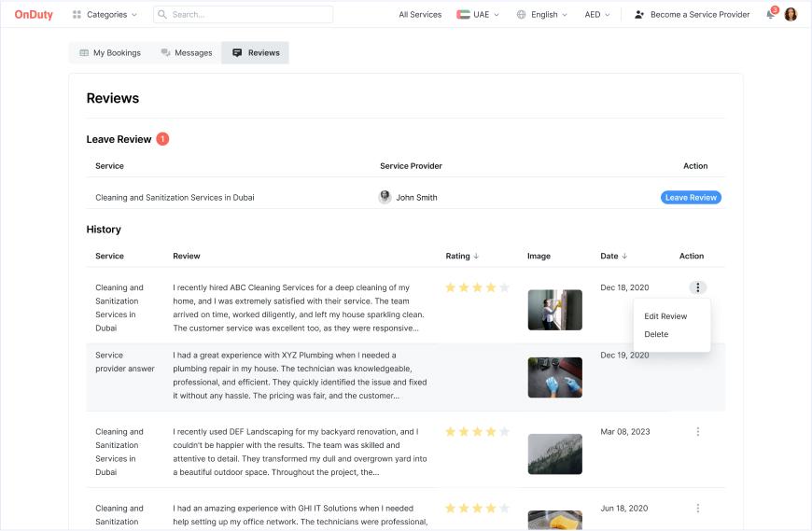Click the Mar 08, 2023 date

point(625,432)
